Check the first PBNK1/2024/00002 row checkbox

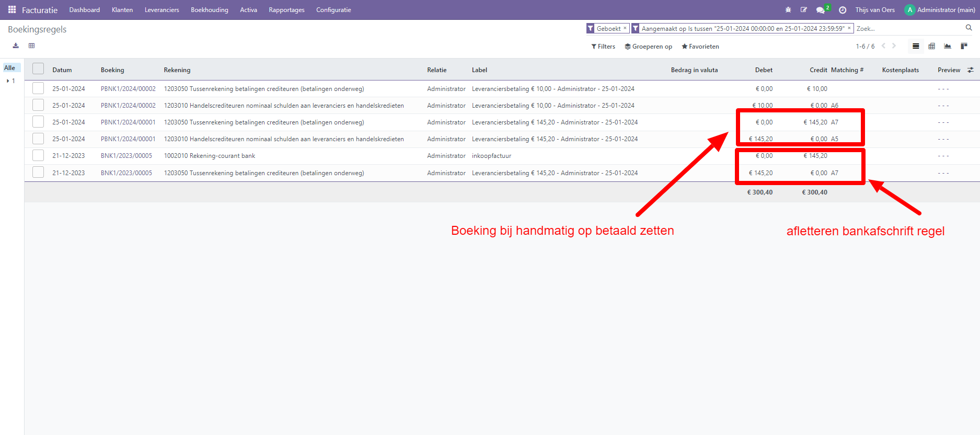click(x=38, y=88)
